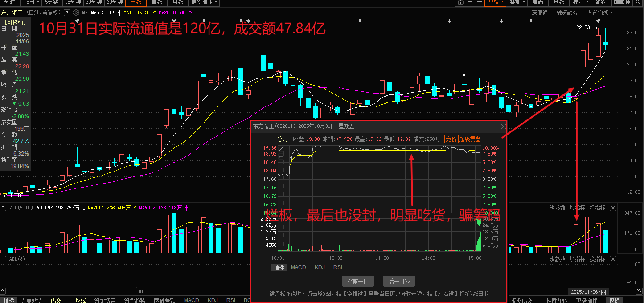Screen dimensions: 644x303
Task: Click 改参数 in the ADL panel
Action: coord(557,259)
